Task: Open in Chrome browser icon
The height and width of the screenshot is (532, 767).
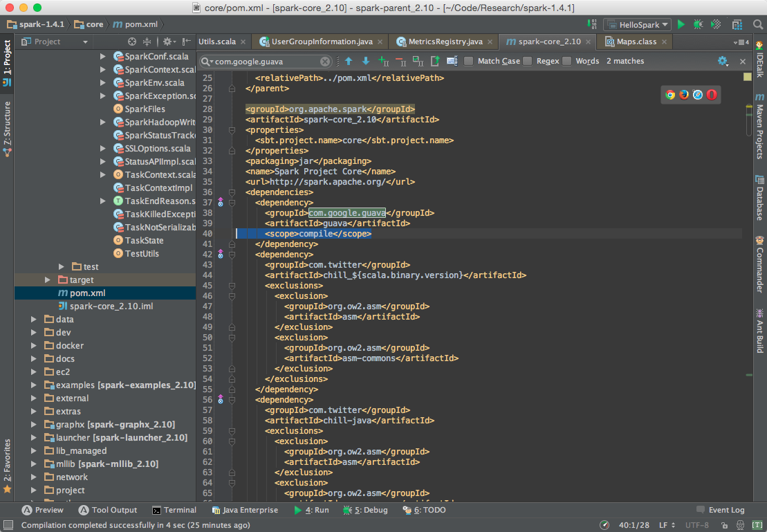Action: 669,95
